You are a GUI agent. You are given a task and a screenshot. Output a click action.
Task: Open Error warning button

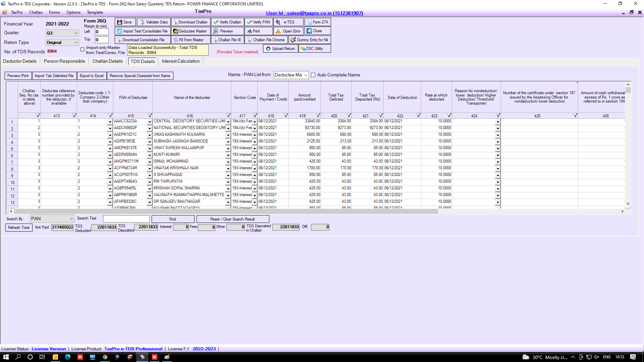point(288,31)
